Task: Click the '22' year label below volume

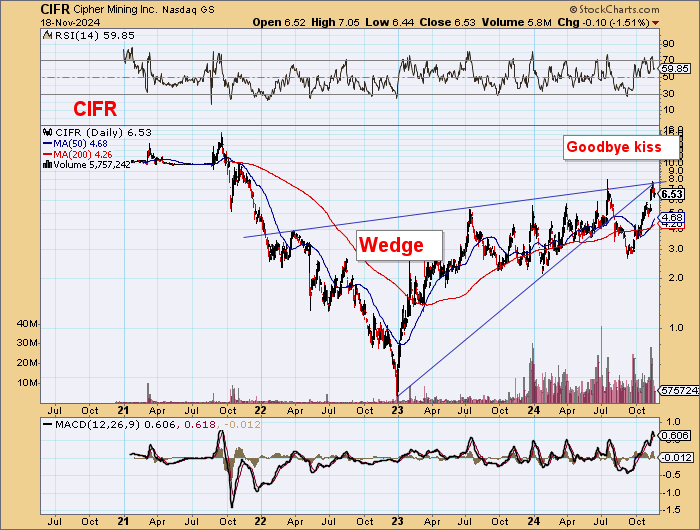Action: [x=260, y=410]
